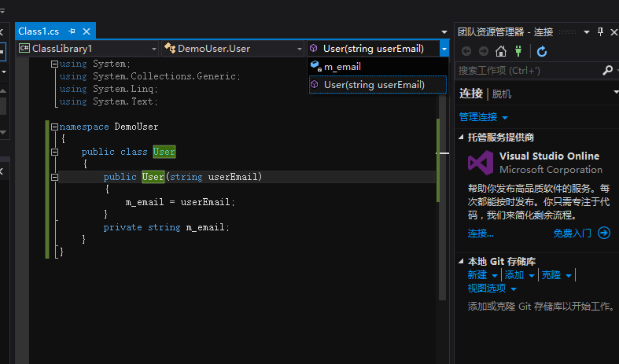This screenshot has width=619, height=364.
Task: Open the 克隆 repository dropdown
Action: tap(557, 275)
